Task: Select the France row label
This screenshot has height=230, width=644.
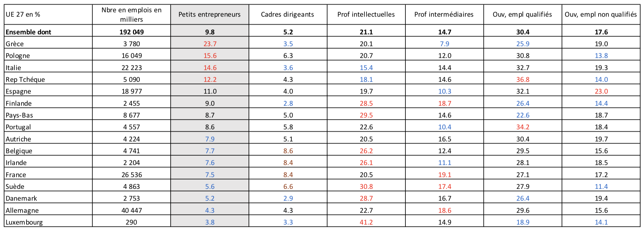Action: pos(16,175)
